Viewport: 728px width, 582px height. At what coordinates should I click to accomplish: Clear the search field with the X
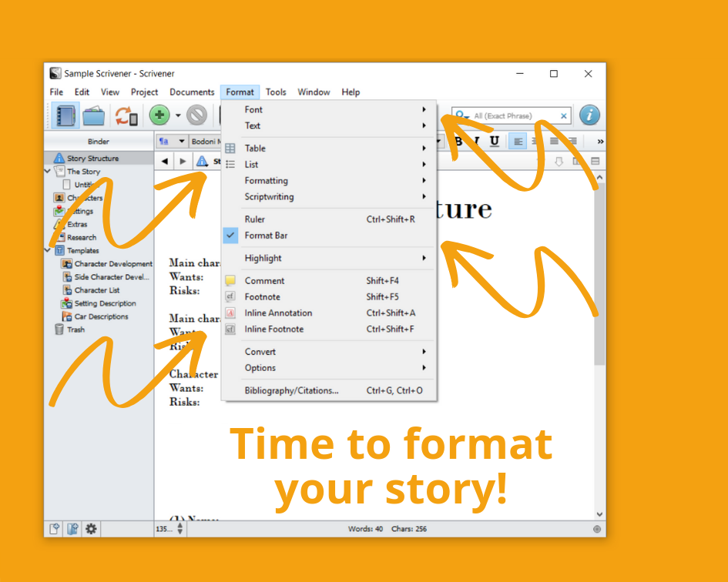tap(564, 116)
